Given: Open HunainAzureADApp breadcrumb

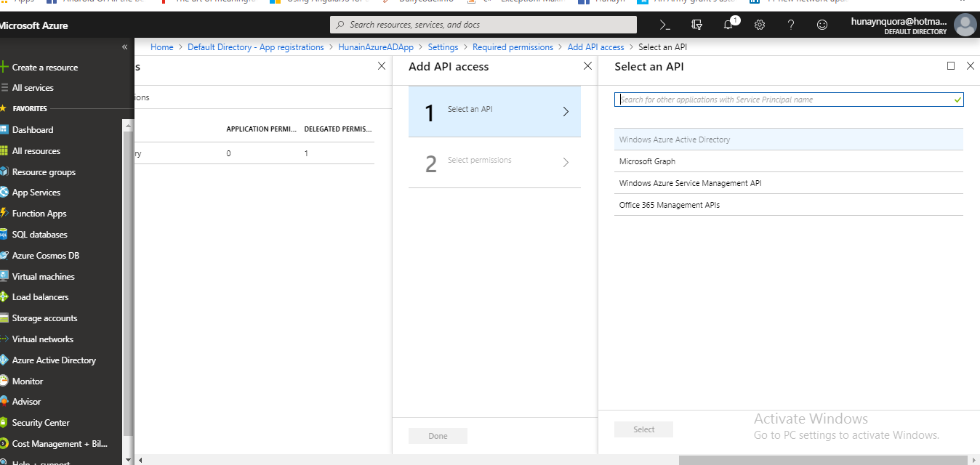Looking at the screenshot, I should pos(376,47).
